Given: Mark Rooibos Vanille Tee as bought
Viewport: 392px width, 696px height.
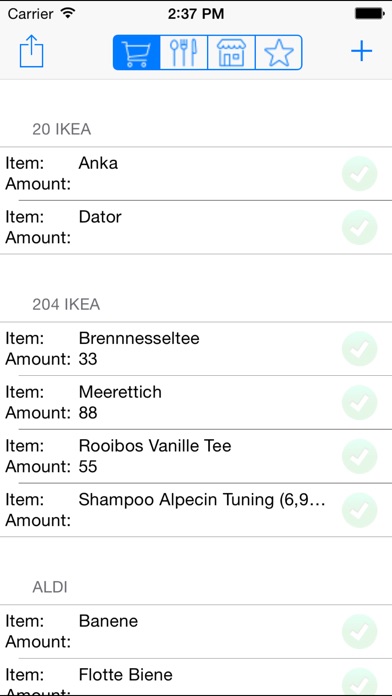Looking at the screenshot, I should [360, 456].
